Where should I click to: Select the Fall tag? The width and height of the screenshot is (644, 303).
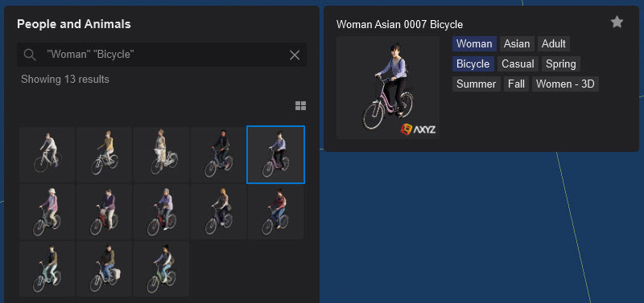tap(516, 84)
